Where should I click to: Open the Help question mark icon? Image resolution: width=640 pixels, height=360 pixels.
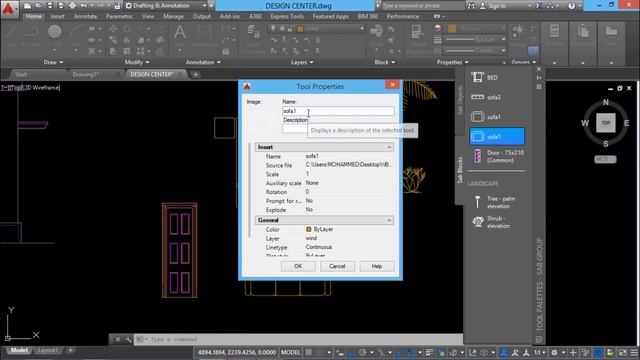coord(571,6)
